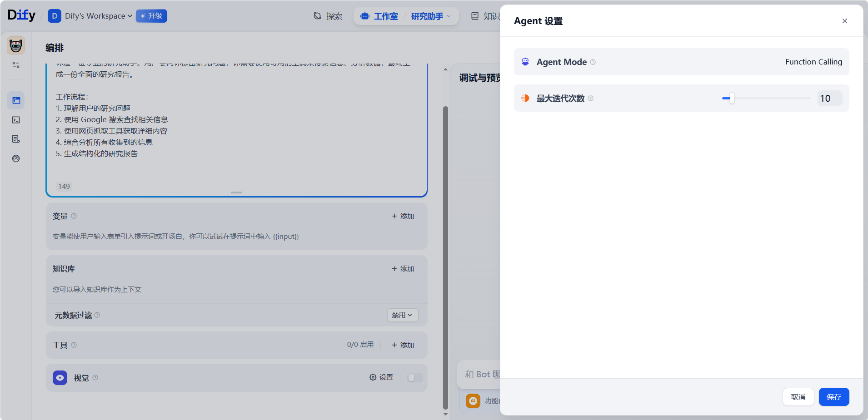
Task: Open the monitoring gauge icon
Action: click(16, 158)
